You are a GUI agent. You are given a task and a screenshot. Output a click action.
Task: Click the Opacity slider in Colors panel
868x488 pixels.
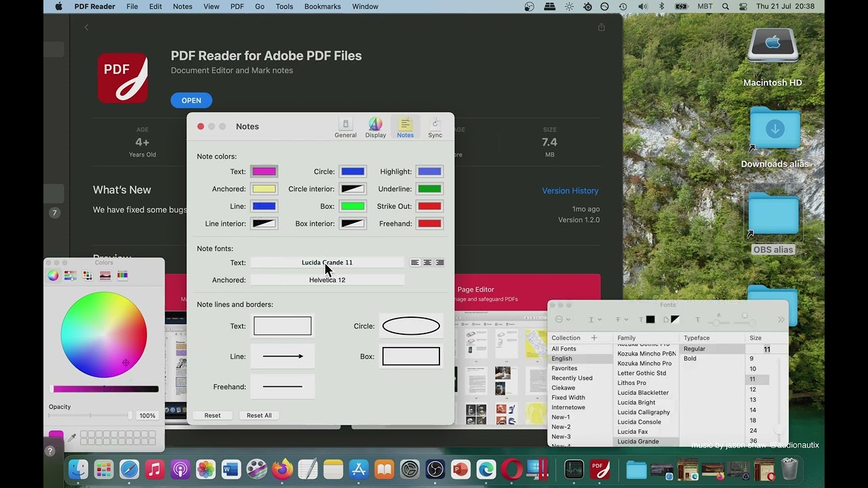90,415
